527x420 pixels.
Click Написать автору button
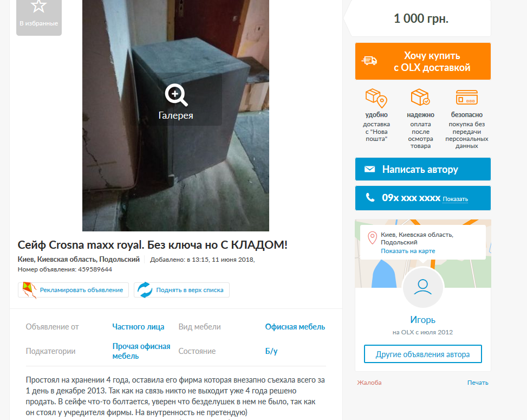coord(423,169)
